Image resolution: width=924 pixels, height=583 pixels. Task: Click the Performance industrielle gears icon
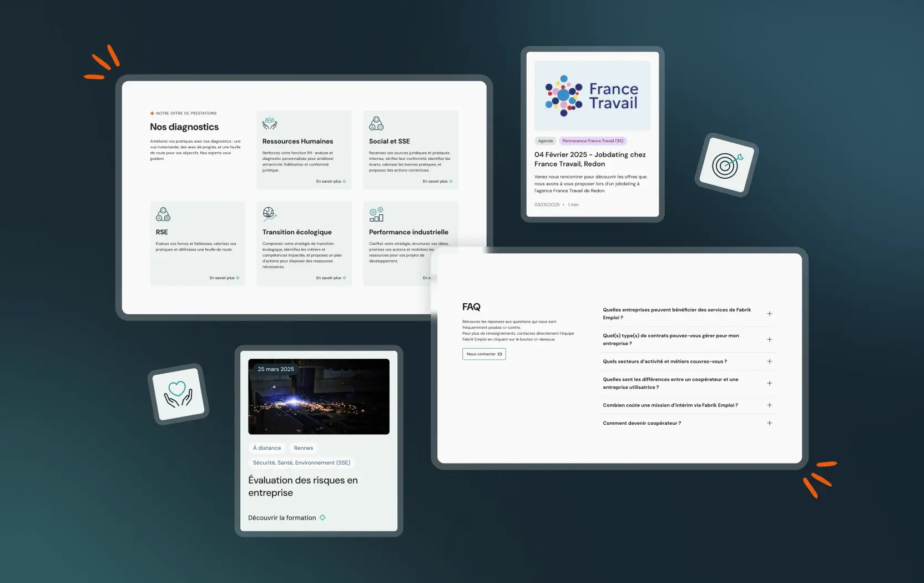376,214
